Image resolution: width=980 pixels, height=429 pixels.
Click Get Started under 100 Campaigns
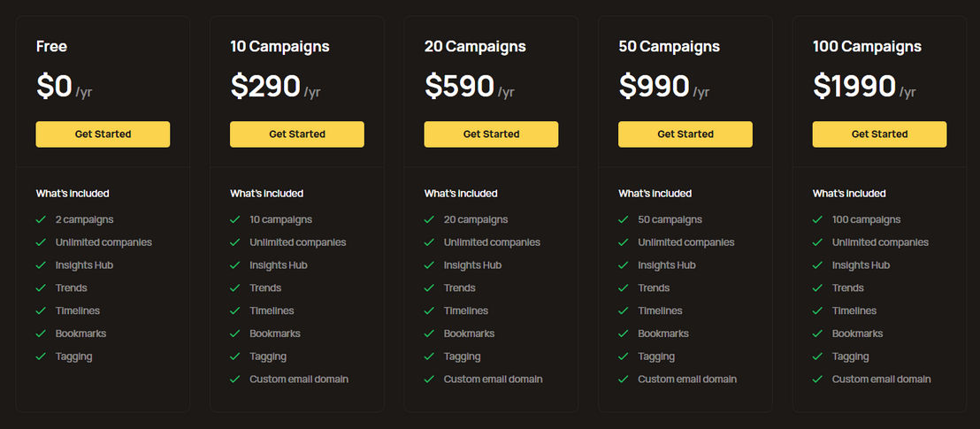pos(879,134)
